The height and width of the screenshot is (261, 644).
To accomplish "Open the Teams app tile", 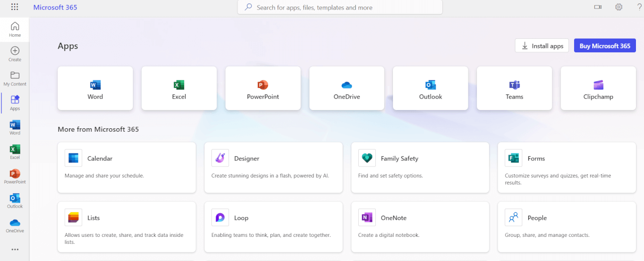I will pyautogui.click(x=514, y=88).
